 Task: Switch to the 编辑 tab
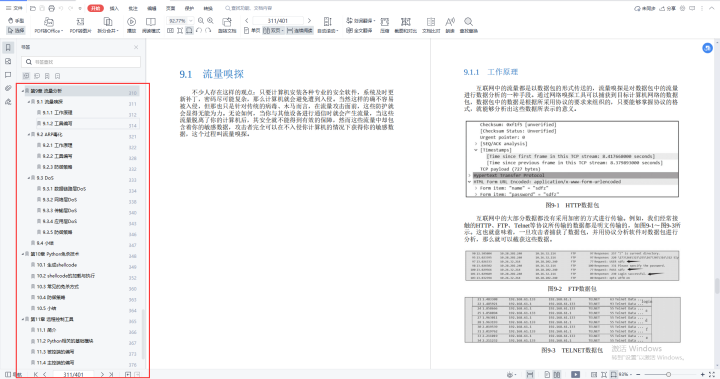tap(152, 8)
